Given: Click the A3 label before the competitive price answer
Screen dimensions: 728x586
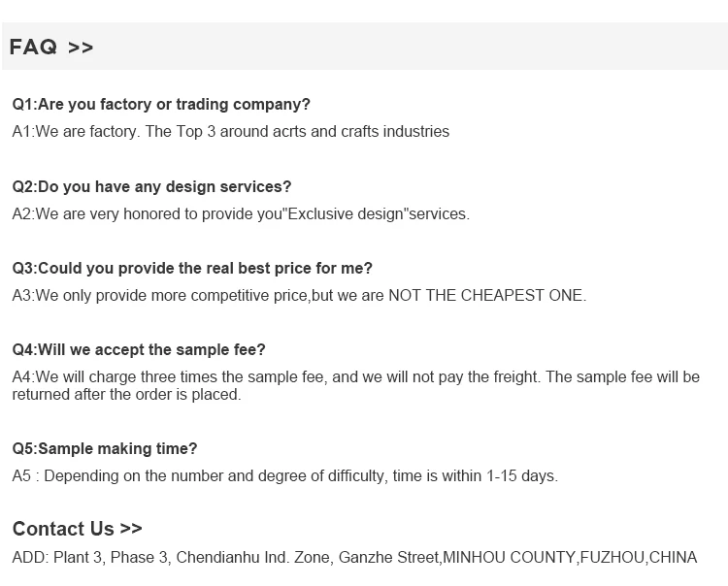Looking at the screenshot, I should coord(22,295).
